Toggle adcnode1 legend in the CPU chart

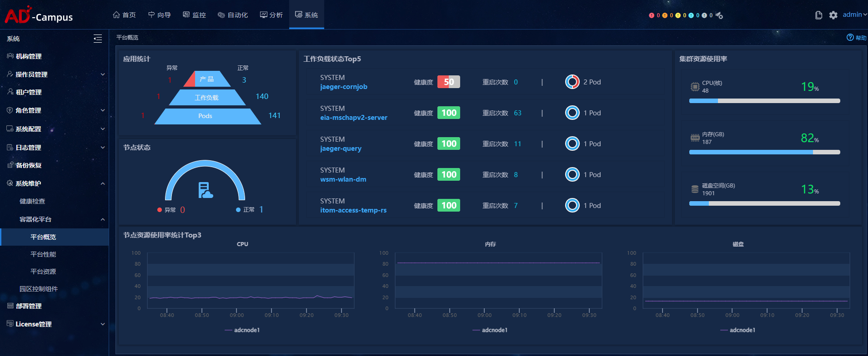[x=242, y=330]
